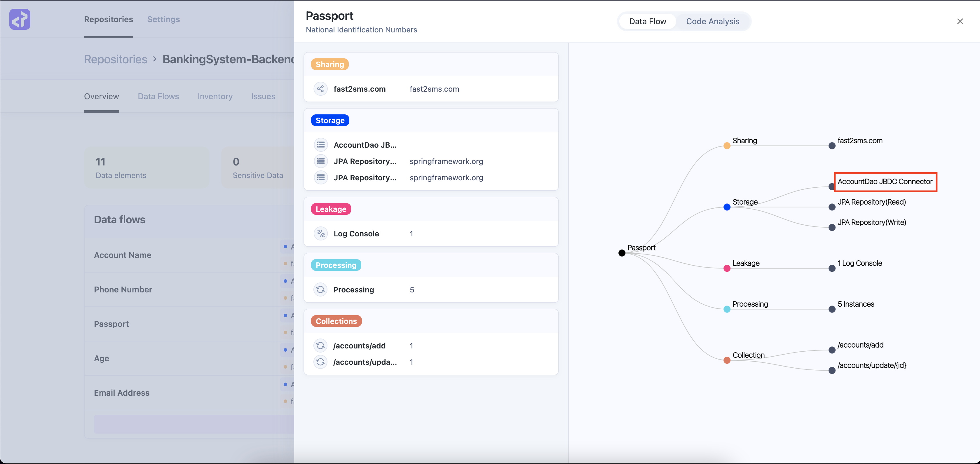This screenshot has width=980, height=464.
Task: Select the Data Flow button
Action: [x=648, y=21]
